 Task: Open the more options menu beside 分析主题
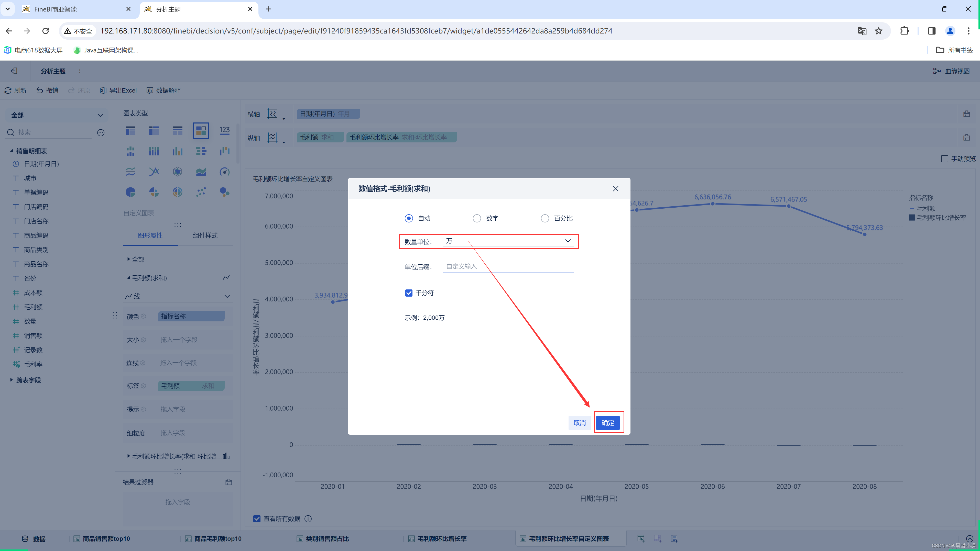tap(80, 71)
